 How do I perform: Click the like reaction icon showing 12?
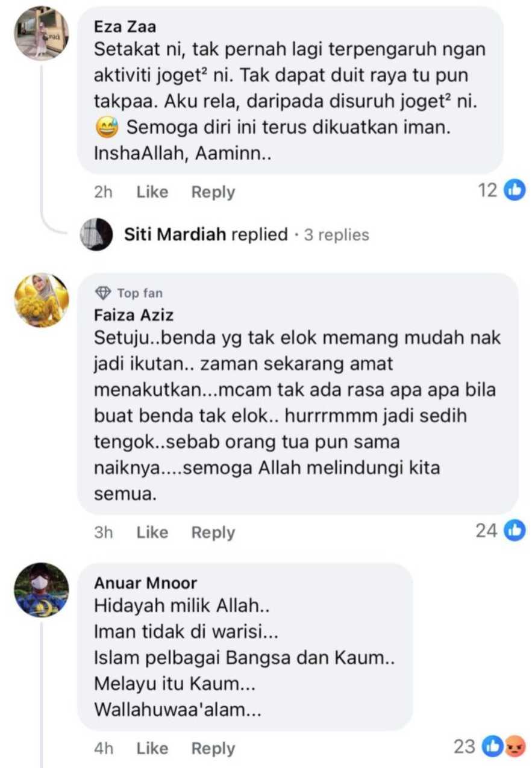coord(515,190)
